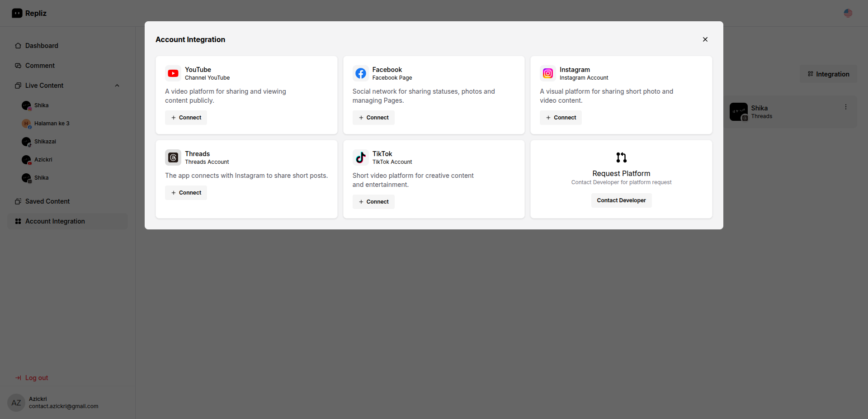
Task: Click the Facebook logo icon
Action: point(361,73)
